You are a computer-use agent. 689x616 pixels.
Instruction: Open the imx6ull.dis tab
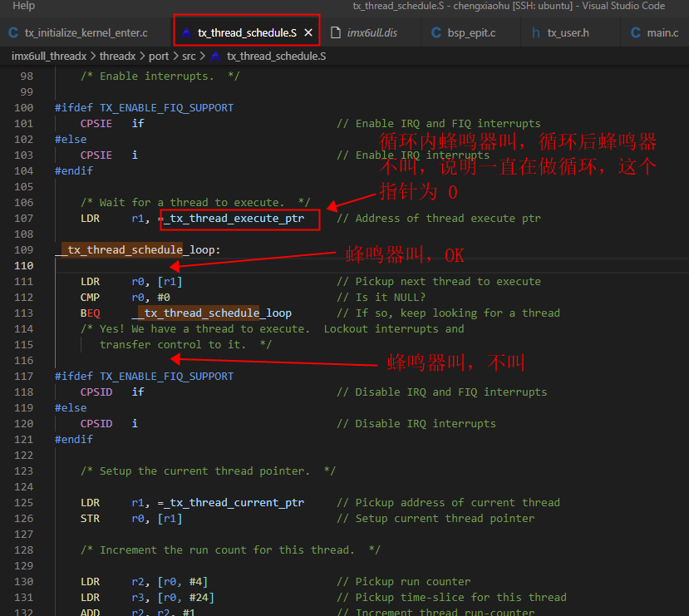pyautogui.click(x=372, y=33)
